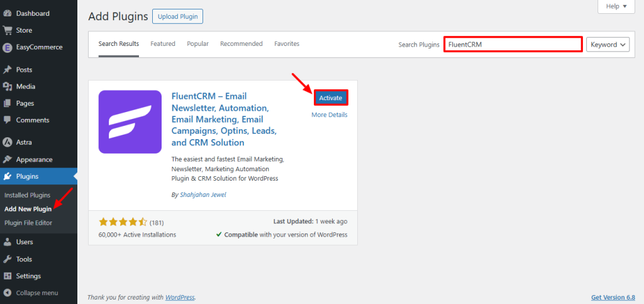Click the Collapse menu arrow icon
The image size is (644, 304).
tap(7, 293)
